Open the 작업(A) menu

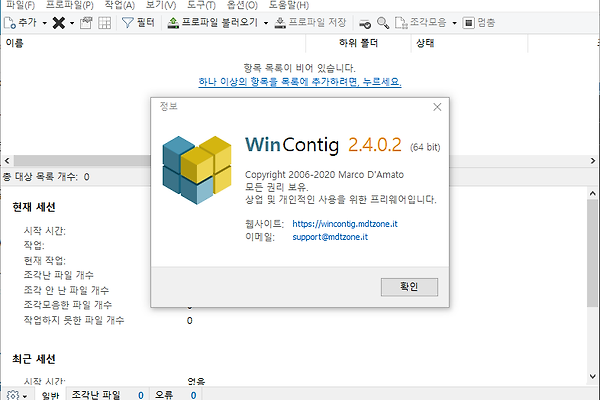coord(120,5)
